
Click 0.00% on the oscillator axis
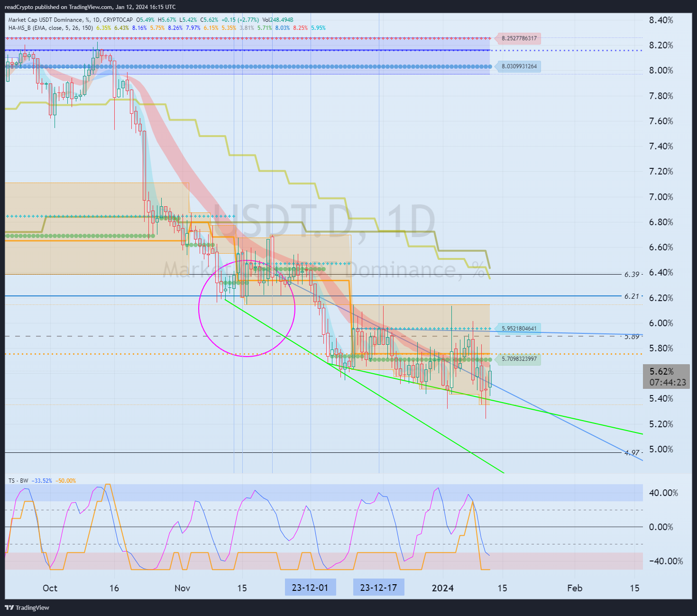(661, 527)
